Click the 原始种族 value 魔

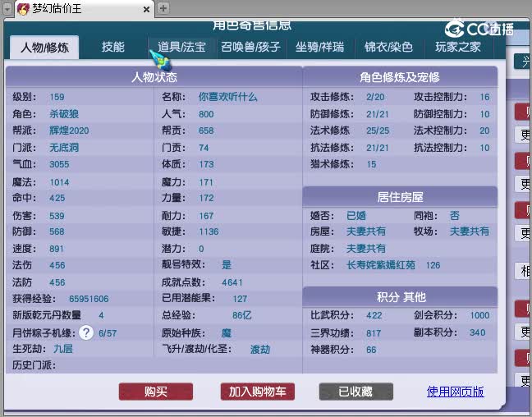(x=227, y=332)
